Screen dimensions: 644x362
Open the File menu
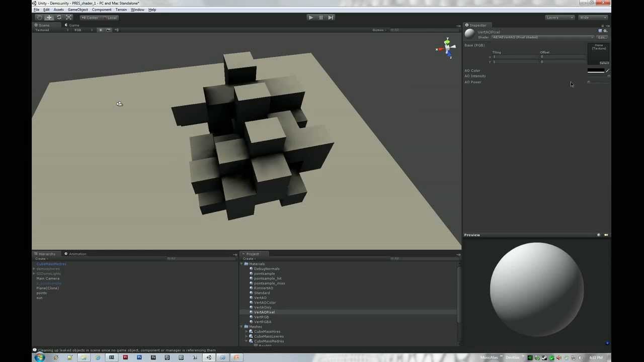point(37,10)
